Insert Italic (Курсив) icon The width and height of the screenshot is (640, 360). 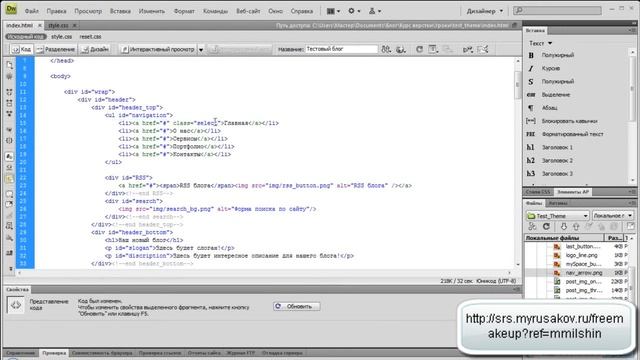(x=531, y=68)
